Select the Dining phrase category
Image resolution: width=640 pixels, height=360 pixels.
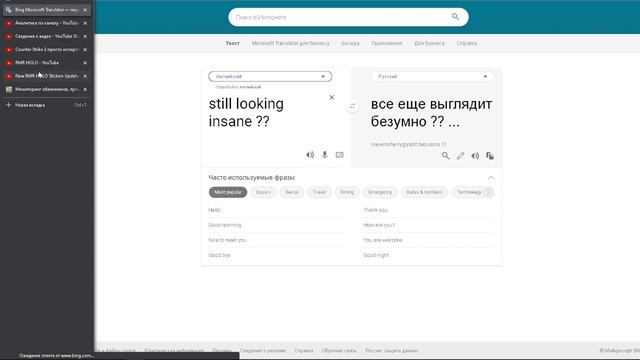click(x=347, y=192)
